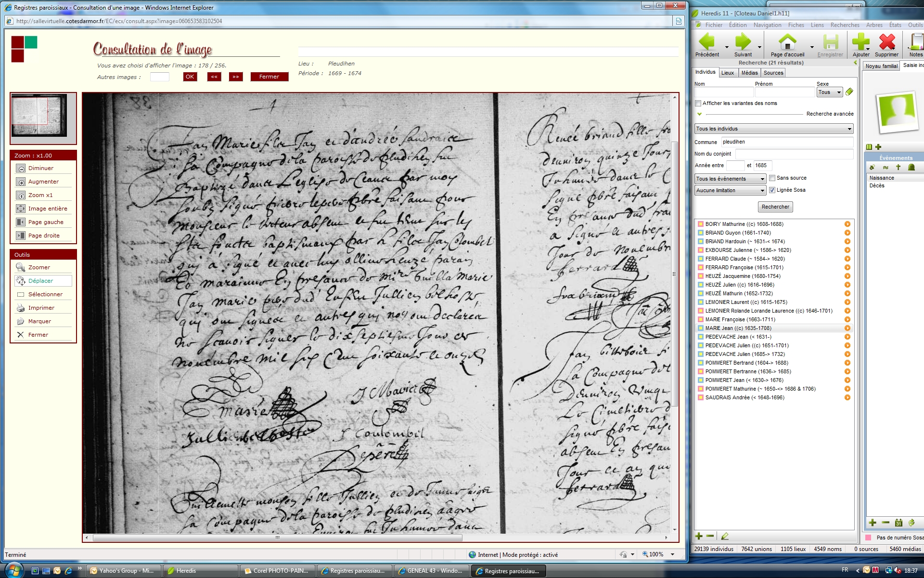Click the Imprimer printer tool

coord(41,308)
